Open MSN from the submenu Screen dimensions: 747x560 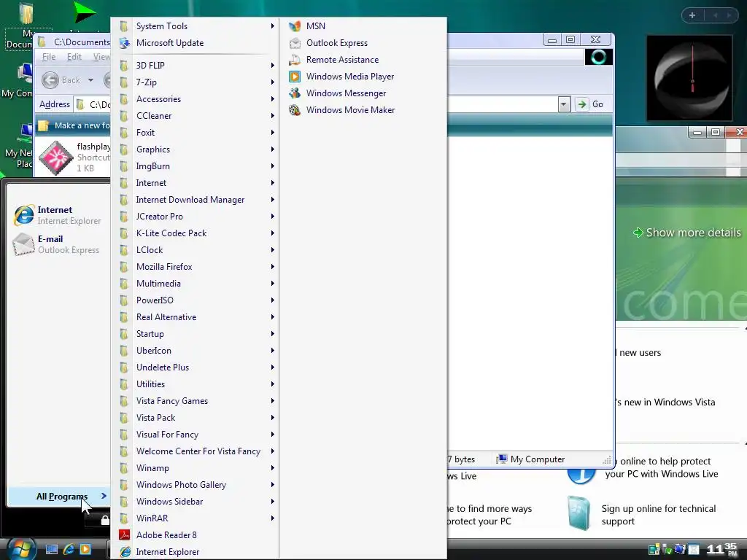315,26
